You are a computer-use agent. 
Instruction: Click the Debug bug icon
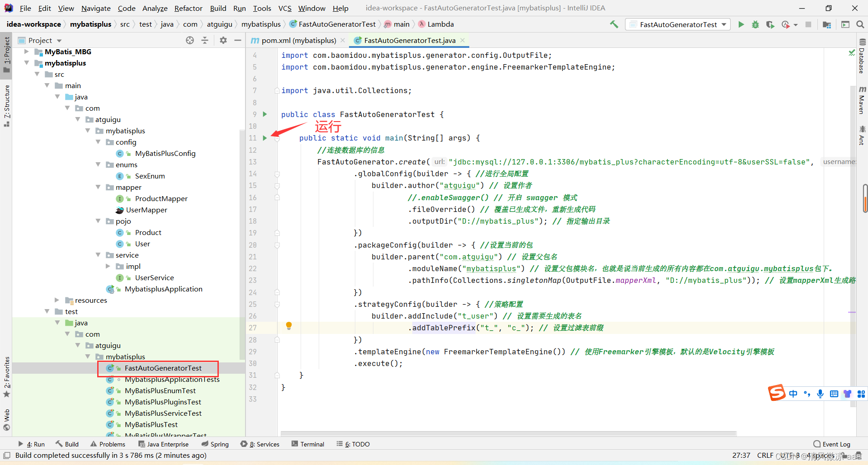tap(755, 24)
